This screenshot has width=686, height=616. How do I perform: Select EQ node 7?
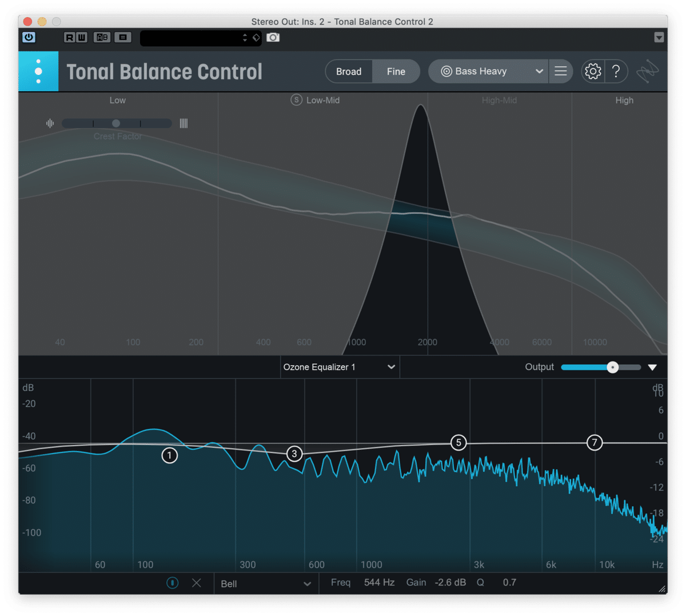point(595,442)
